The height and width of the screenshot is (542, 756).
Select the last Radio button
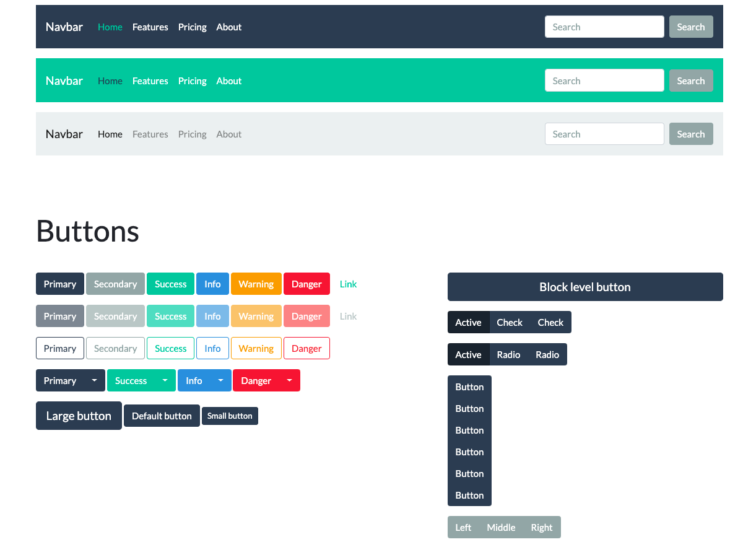[x=547, y=354]
